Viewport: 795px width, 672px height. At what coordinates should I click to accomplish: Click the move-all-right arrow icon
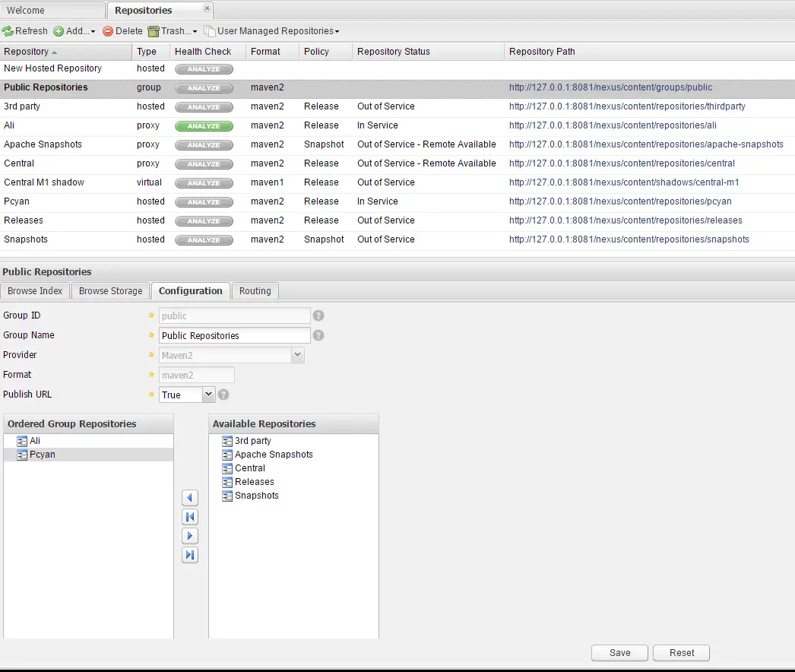(190, 555)
